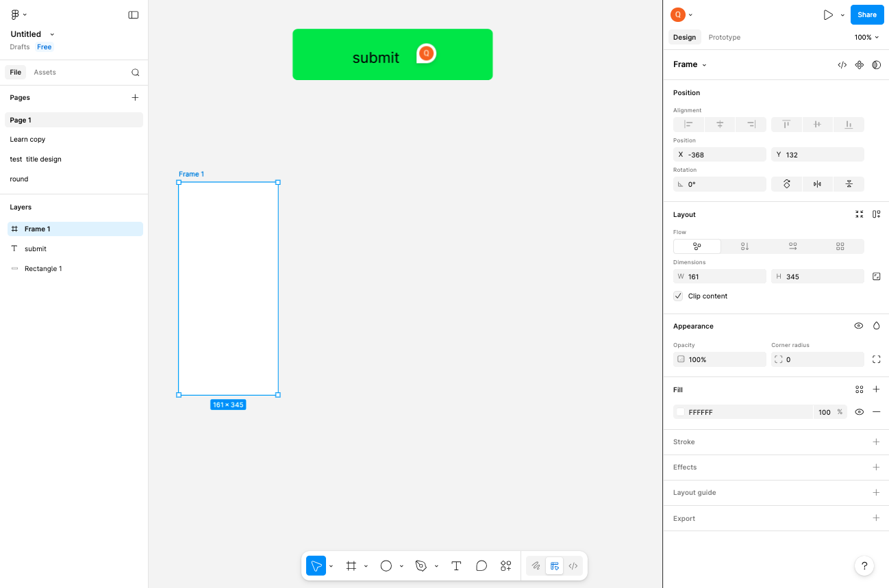Open the Figma main menu logo
The image size is (889, 588).
[x=15, y=14]
